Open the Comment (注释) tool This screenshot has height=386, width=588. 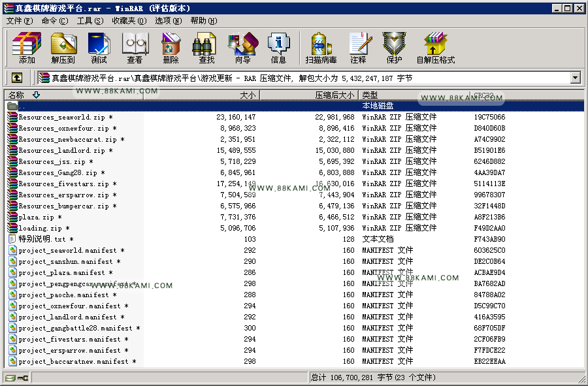(x=359, y=48)
